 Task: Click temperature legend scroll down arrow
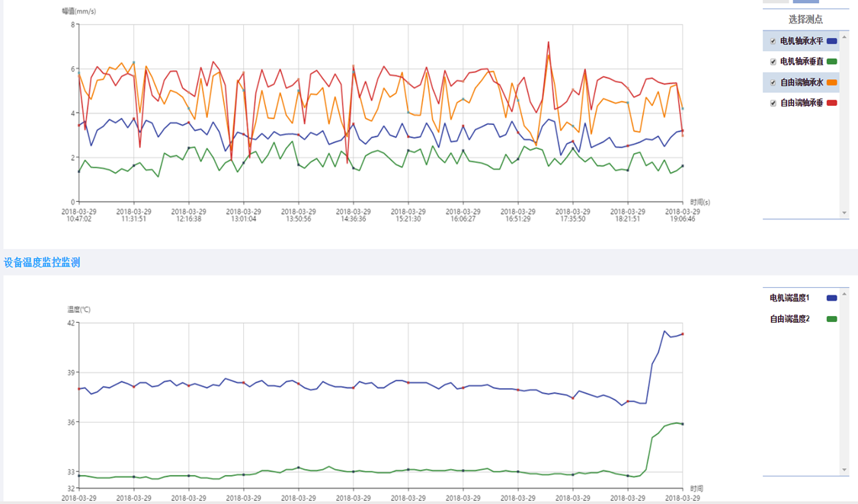coord(844,470)
